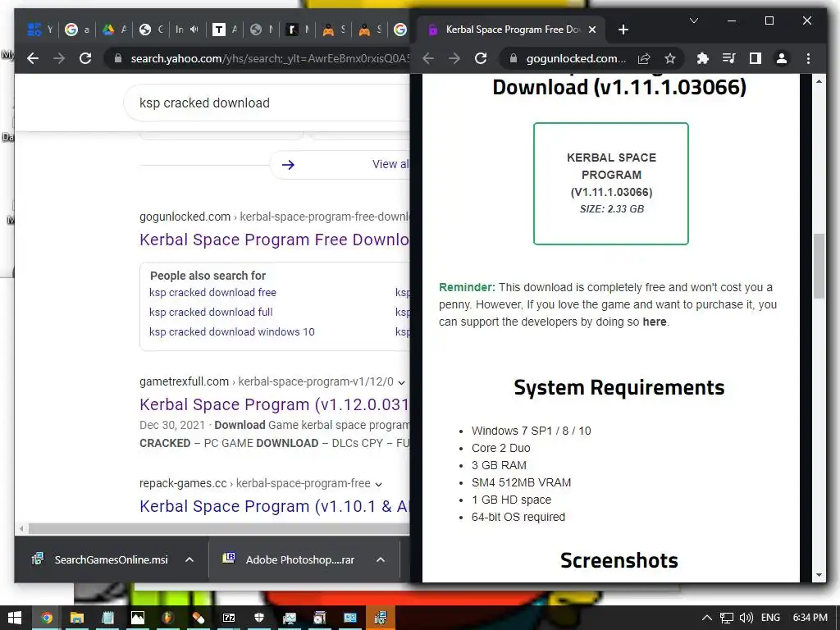Image resolution: width=840 pixels, height=630 pixels.
Task: Open options for Adobe Photoshop rar download
Action: tap(381, 559)
